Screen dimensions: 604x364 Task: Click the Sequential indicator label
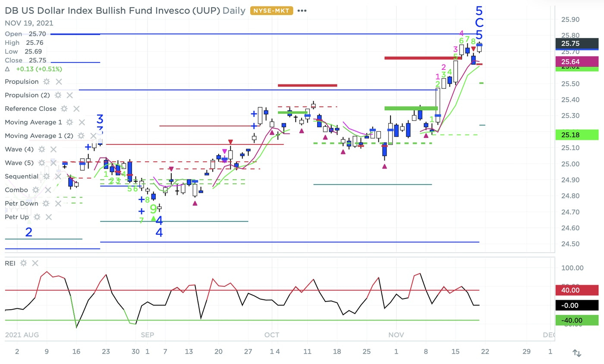pos(22,176)
